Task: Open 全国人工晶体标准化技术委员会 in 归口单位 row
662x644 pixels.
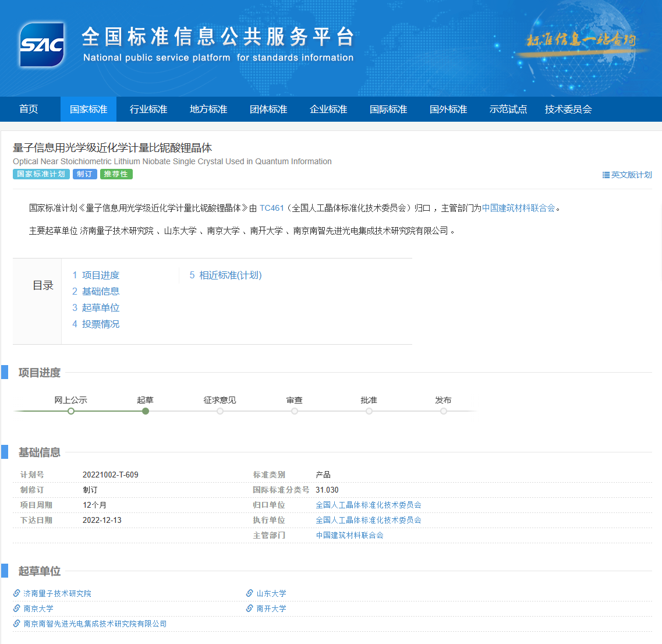Action: pos(369,505)
